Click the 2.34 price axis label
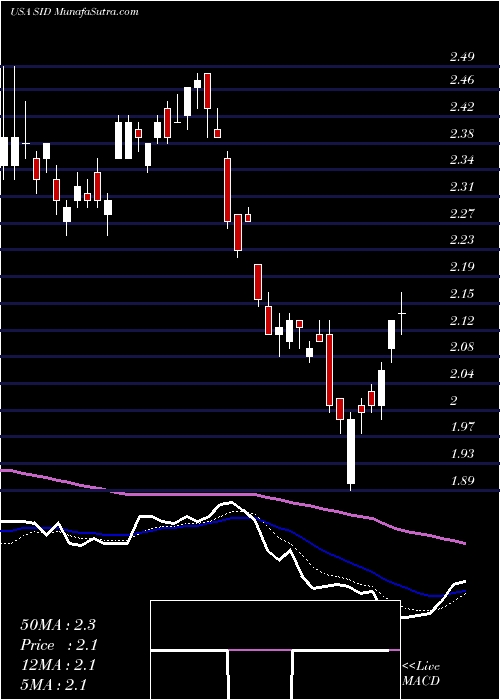The width and height of the screenshot is (500, 700). pos(462,160)
